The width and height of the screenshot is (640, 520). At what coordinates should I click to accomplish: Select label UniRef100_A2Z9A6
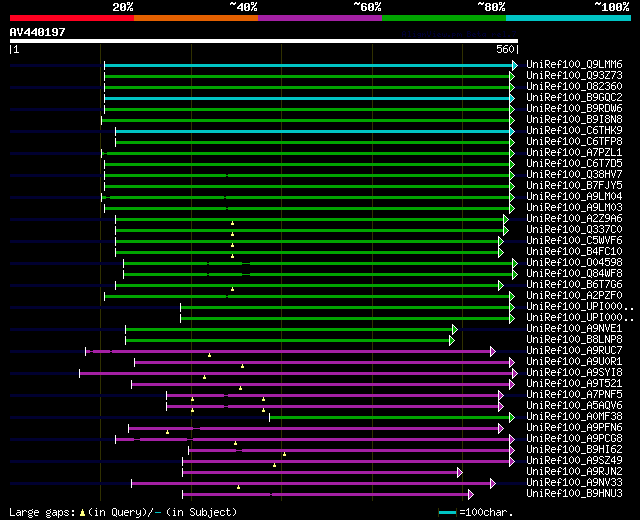[x=574, y=219]
